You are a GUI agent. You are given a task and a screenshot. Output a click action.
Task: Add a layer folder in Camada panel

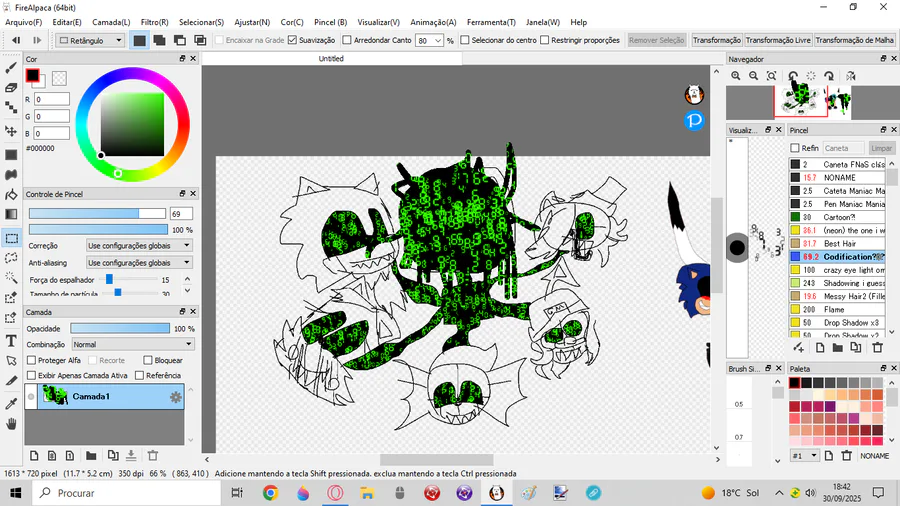[x=91, y=456]
